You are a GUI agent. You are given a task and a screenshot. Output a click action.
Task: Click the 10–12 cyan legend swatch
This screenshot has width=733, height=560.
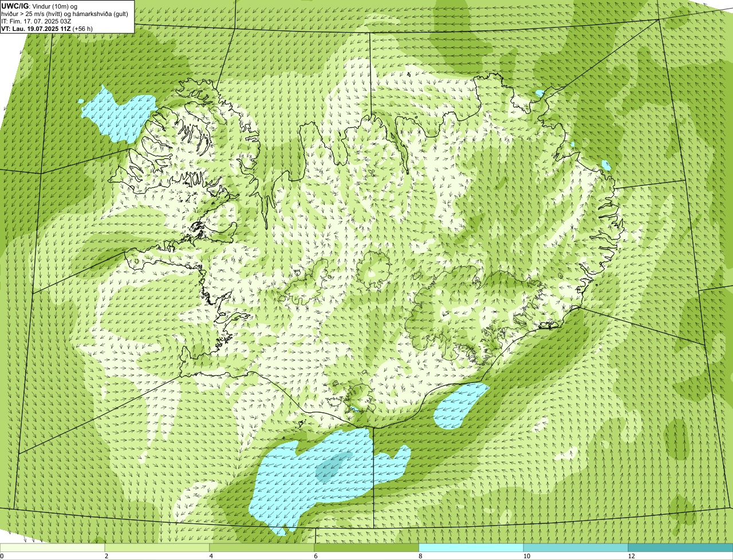point(576,547)
